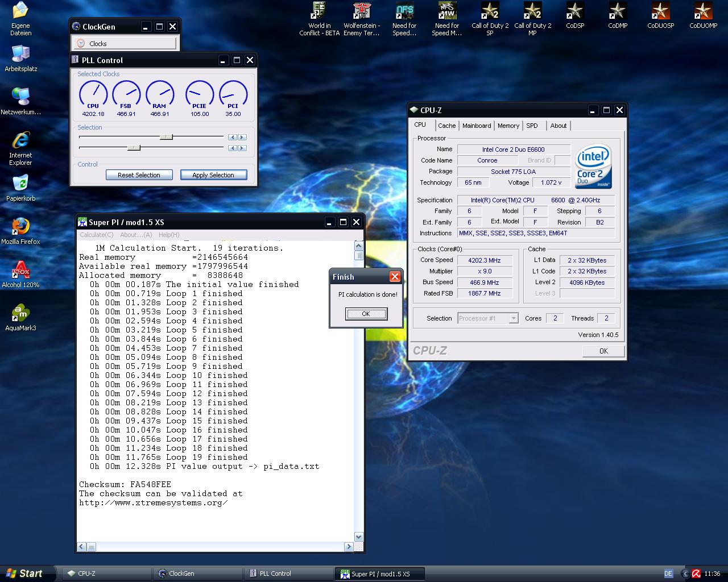The width and height of the screenshot is (728, 582).
Task: Switch to ClockGen taskbar button
Action: click(198, 573)
